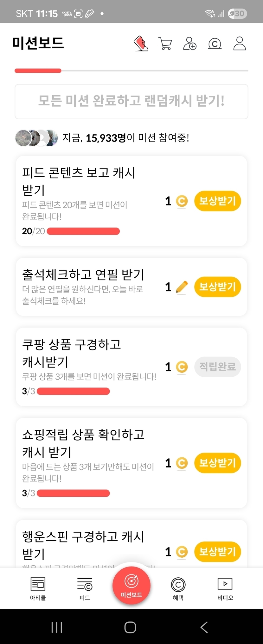The height and width of the screenshot is (644, 263).
Task: Switch to the 아티클 tab
Action: pyautogui.click(x=38, y=588)
